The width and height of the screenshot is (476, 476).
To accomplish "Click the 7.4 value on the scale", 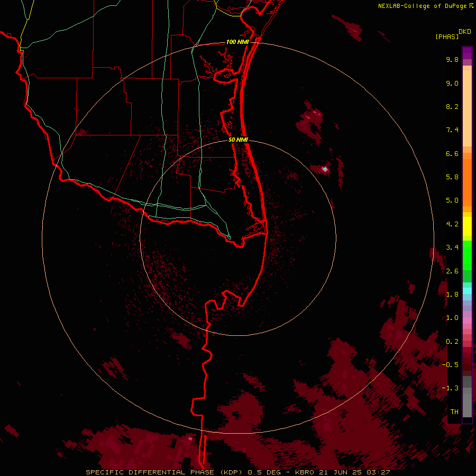I will tap(452, 130).
